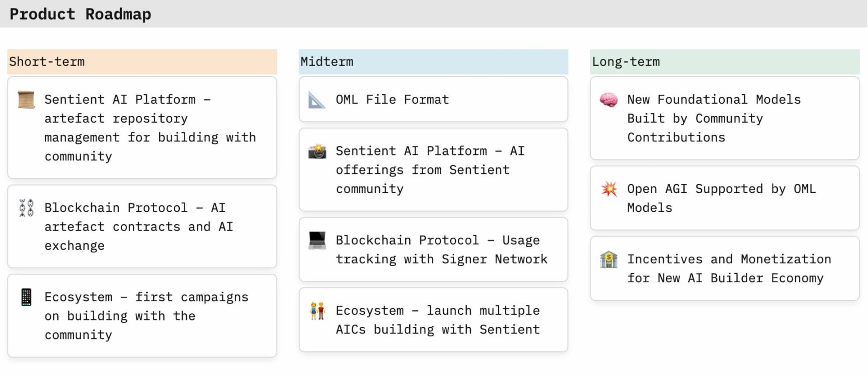Image resolution: width=868 pixels, height=377 pixels.
Task: Click the brain icon beside New Foundational Models
Action: [609, 100]
